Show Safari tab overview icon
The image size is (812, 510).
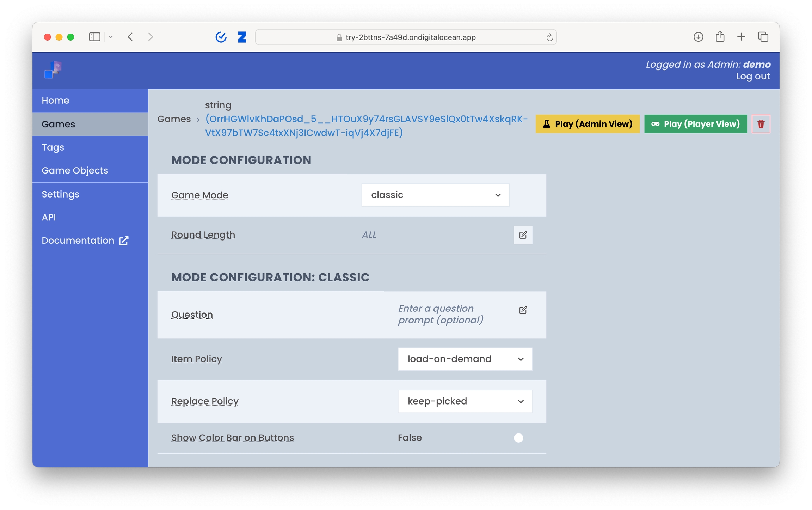pyautogui.click(x=763, y=37)
